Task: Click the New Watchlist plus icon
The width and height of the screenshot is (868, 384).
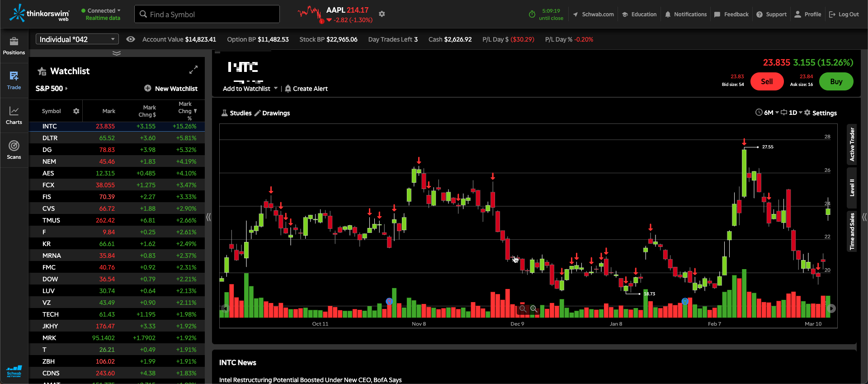Action: (x=148, y=88)
